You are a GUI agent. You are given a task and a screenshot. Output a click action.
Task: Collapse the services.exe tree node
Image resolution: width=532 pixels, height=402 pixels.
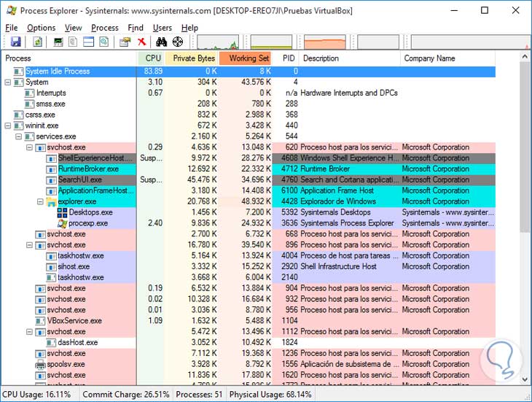pos(19,136)
